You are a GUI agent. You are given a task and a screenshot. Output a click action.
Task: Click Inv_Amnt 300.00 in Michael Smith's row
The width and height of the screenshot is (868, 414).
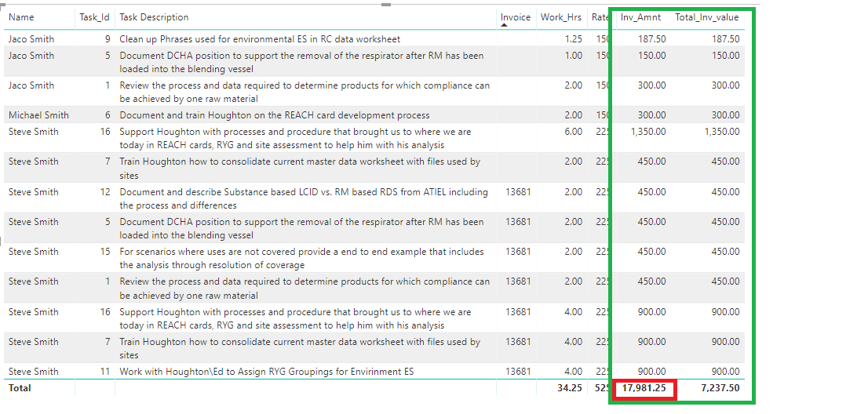coord(652,115)
